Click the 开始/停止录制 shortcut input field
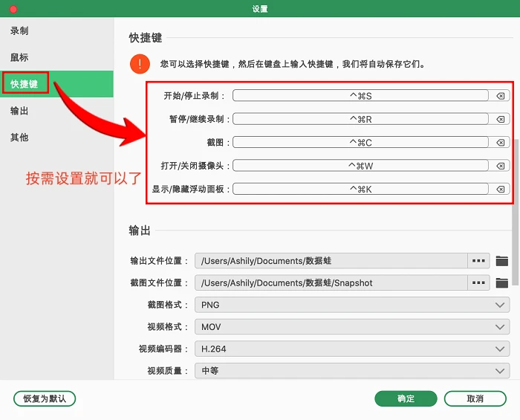Viewport: 520px width, 420px height. point(360,96)
